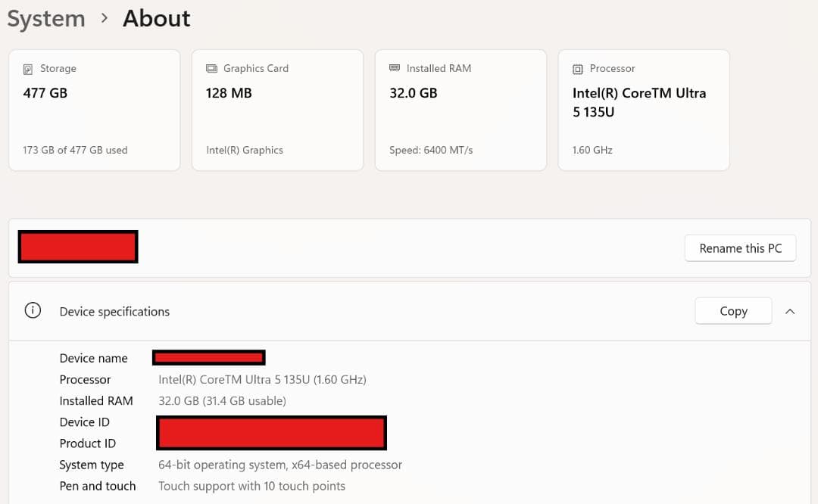Image resolution: width=818 pixels, height=504 pixels.
Task: Open the Storage 477 GB card
Action: (95, 110)
